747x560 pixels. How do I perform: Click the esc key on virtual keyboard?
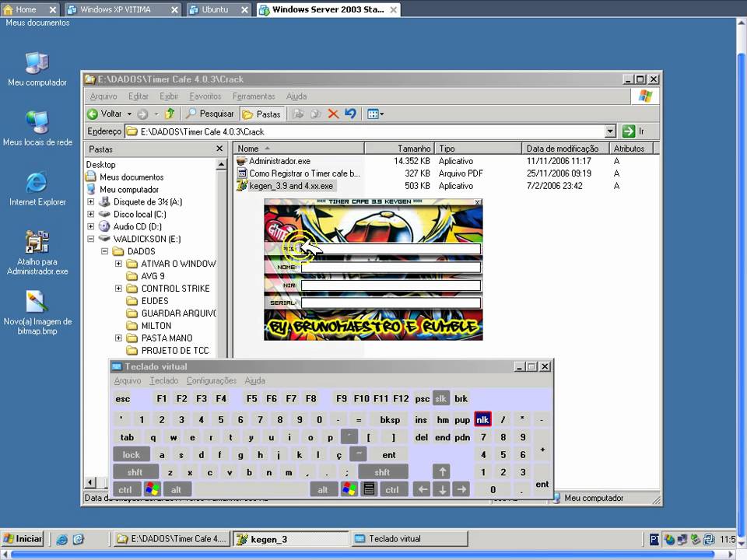pos(122,398)
